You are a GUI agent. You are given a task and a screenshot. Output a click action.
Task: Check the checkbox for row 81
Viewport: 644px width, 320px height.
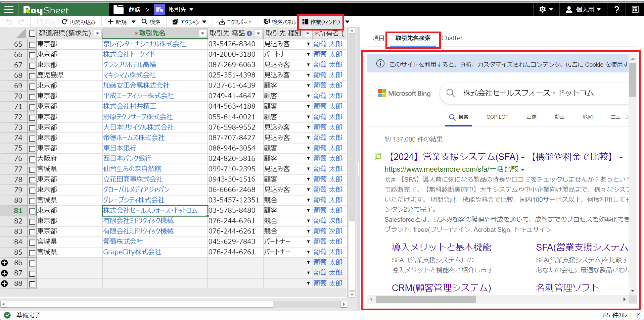point(32,211)
